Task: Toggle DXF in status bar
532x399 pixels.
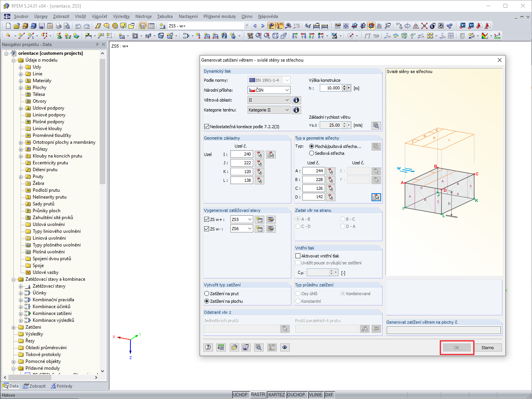Action: coord(329,395)
